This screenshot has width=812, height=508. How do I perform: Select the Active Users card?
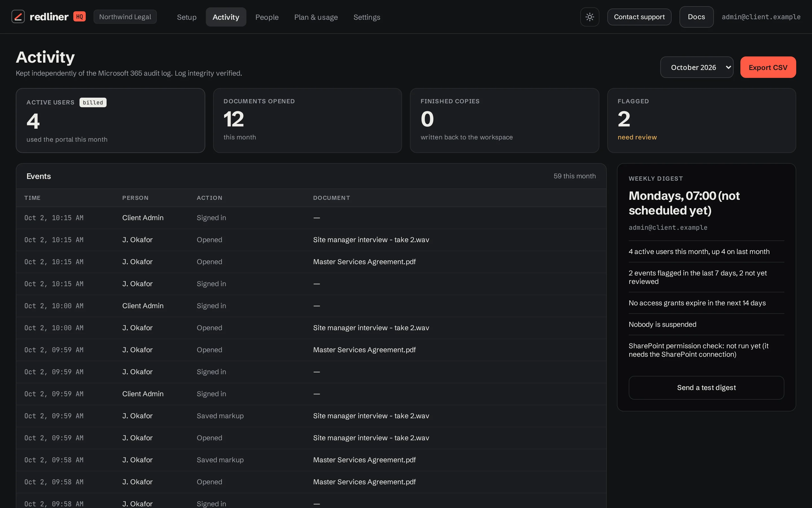(111, 120)
